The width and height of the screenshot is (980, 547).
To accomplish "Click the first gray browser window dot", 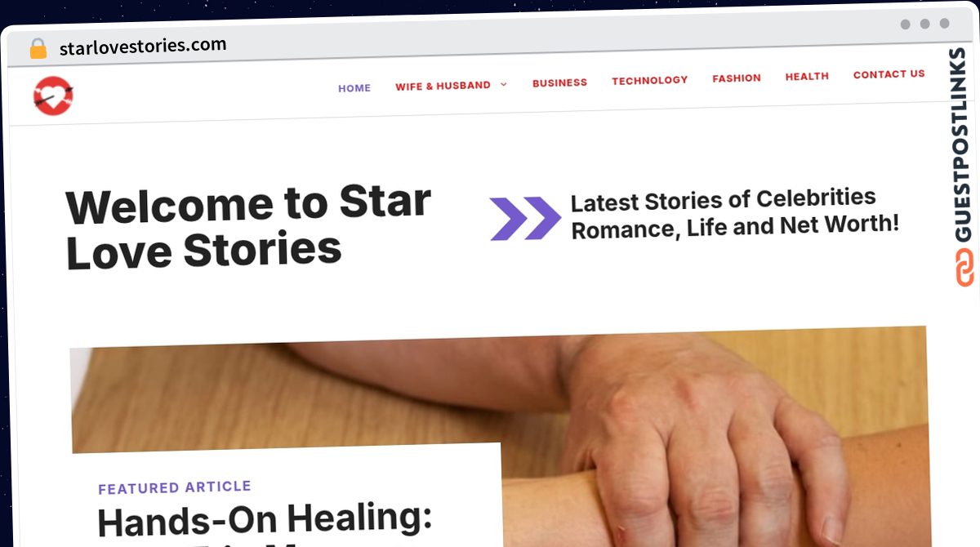I will pyautogui.click(x=906, y=24).
